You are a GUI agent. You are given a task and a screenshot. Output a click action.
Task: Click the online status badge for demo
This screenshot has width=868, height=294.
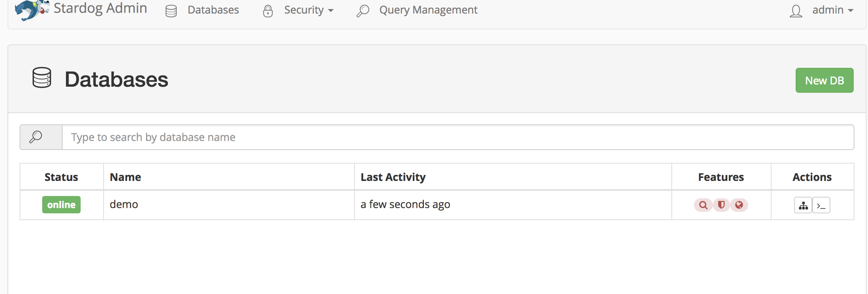point(61,205)
